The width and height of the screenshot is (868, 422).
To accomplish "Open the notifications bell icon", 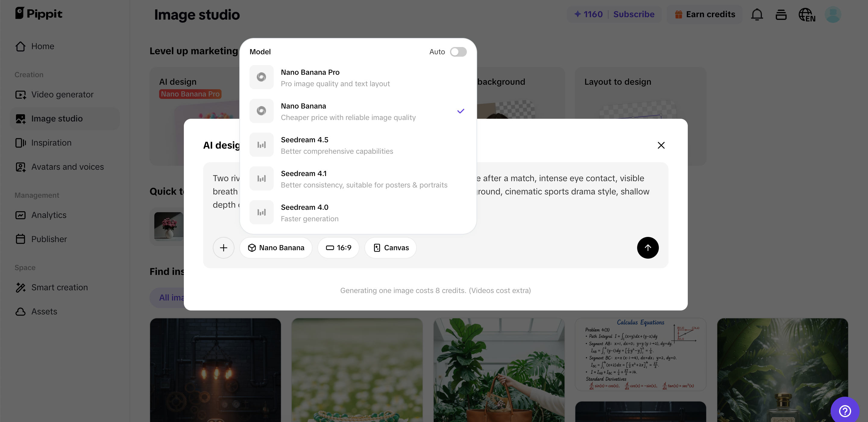I will (x=756, y=14).
